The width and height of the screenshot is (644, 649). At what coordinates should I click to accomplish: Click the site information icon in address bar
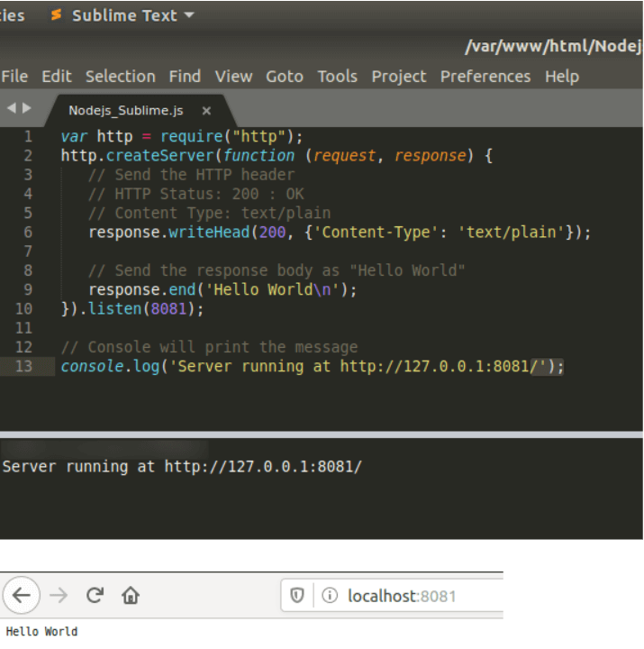click(330, 596)
